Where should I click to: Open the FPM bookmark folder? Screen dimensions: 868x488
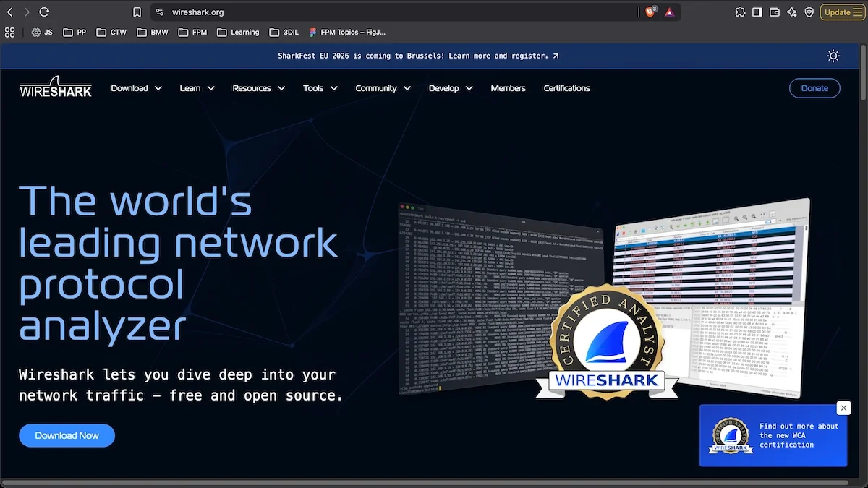(192, 32)
